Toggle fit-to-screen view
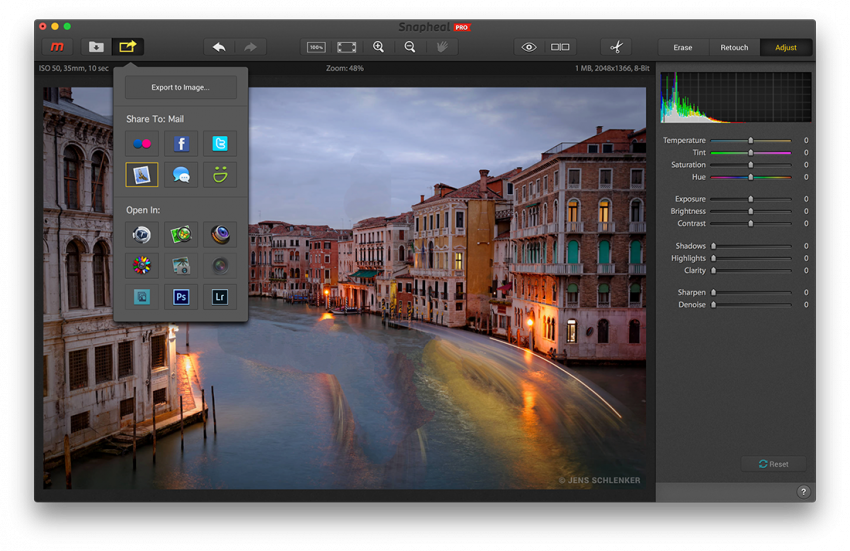850x551 pixels. [346, 47]
